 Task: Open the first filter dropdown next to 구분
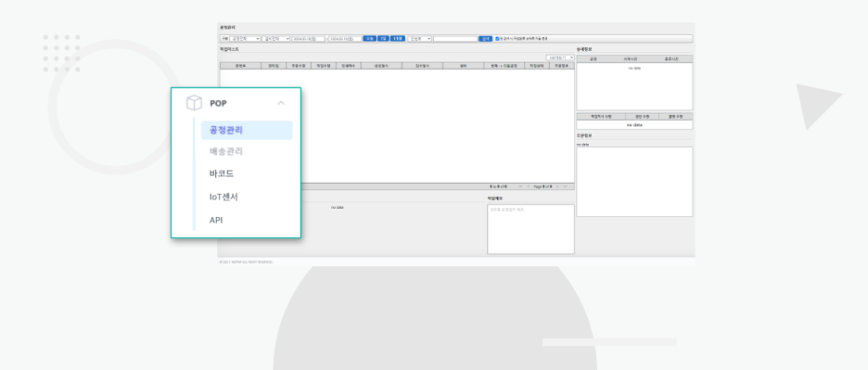[245, 39]
